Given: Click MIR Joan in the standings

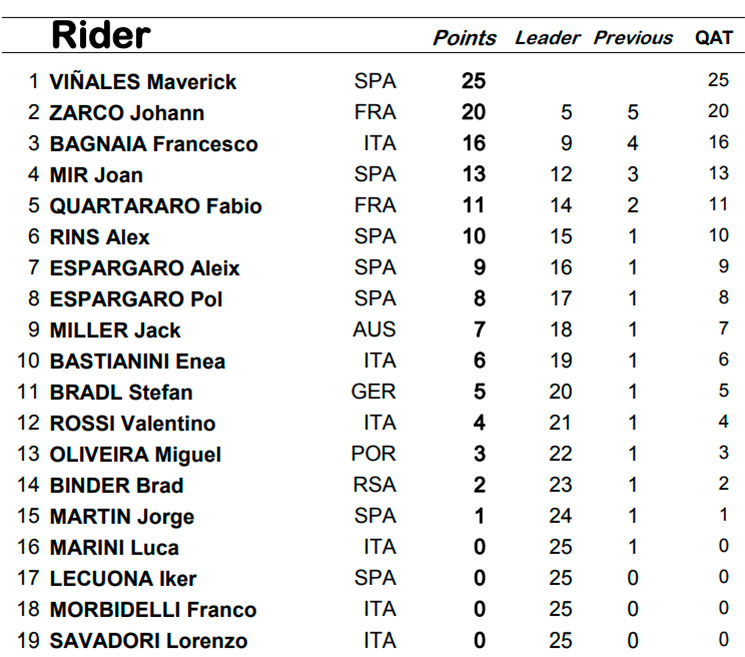Looking at the screenshot, I should click(96, 175).
